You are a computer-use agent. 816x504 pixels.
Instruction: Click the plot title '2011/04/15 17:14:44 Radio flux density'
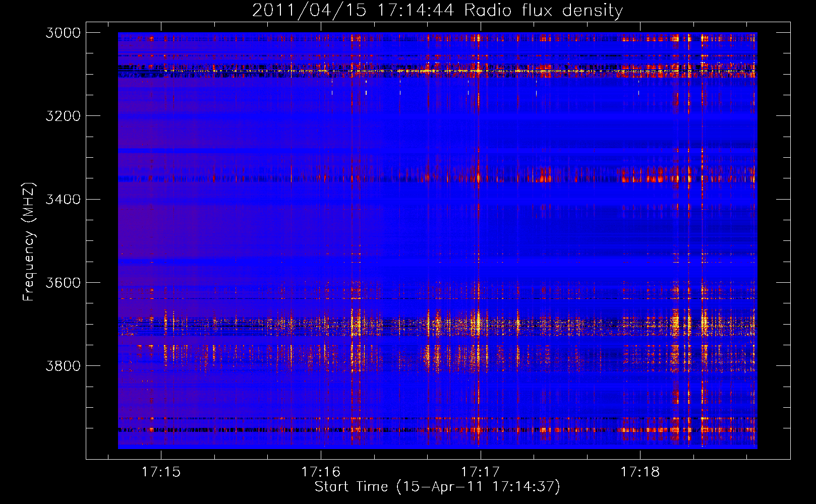[x=437, y=10]
